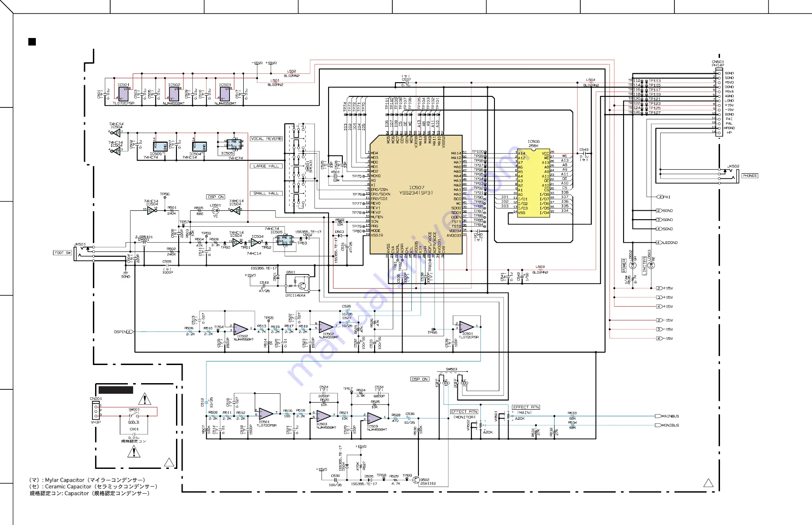Click the L501 BL02RN2 inductor label

click(x=275, y=83)
